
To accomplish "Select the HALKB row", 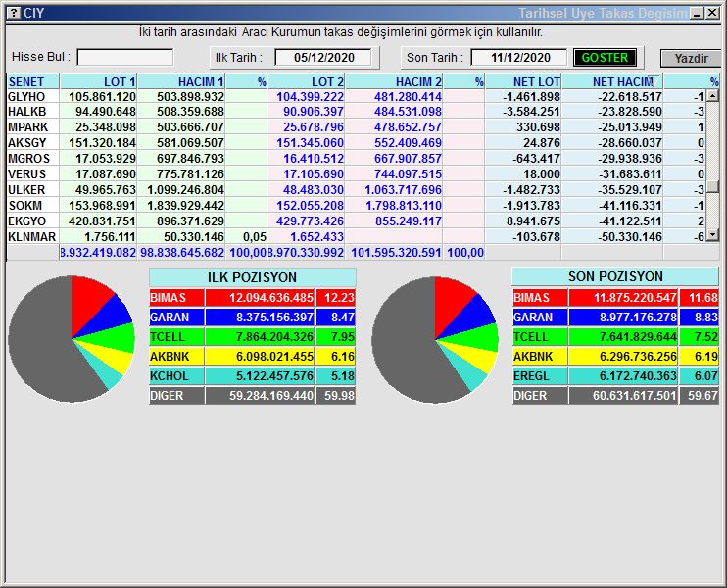I will (356, 112).
